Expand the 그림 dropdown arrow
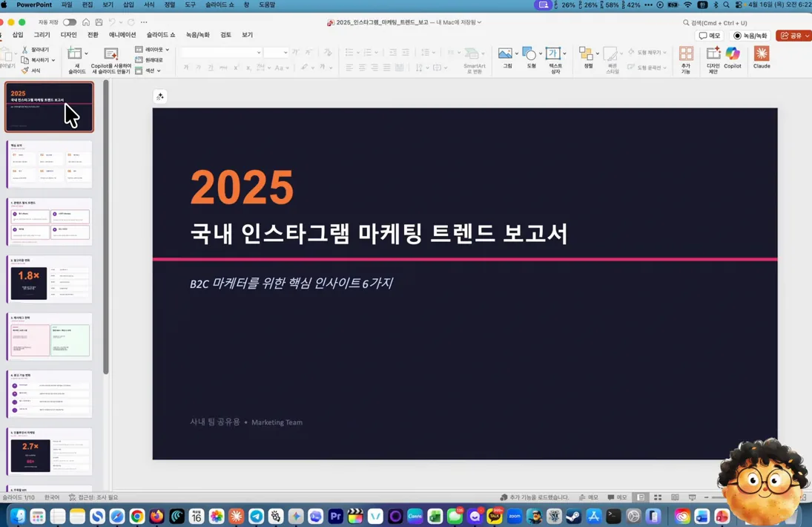812x527 pixels. coord(517,53)
